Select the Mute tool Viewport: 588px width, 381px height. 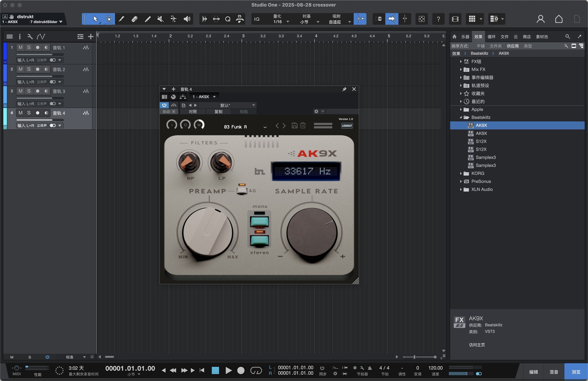[160, 19]
